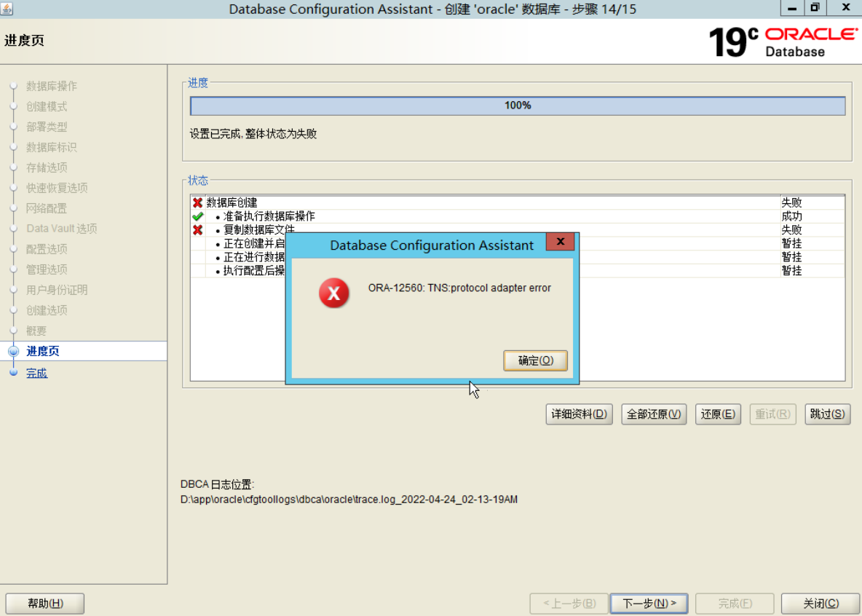This screenshot has width=862, height=616.
Task: Proceed with 下一步(N)
Action: (649, 604)
